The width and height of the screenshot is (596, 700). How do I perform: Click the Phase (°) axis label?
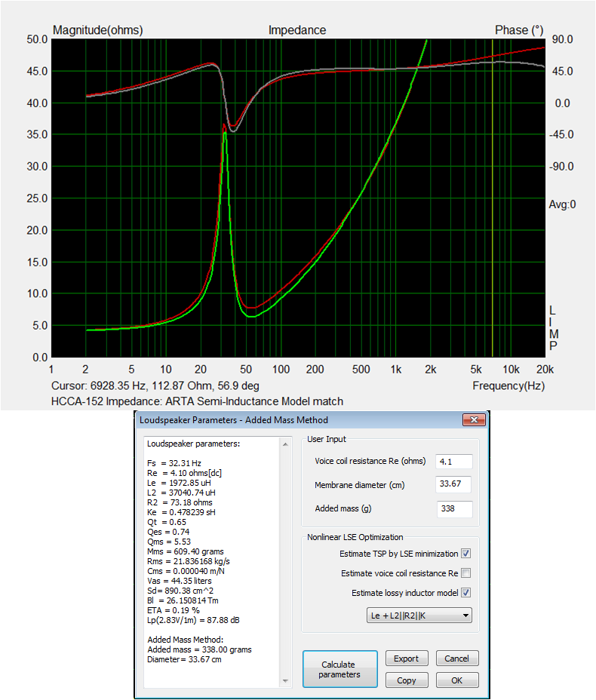click(519, 30)
